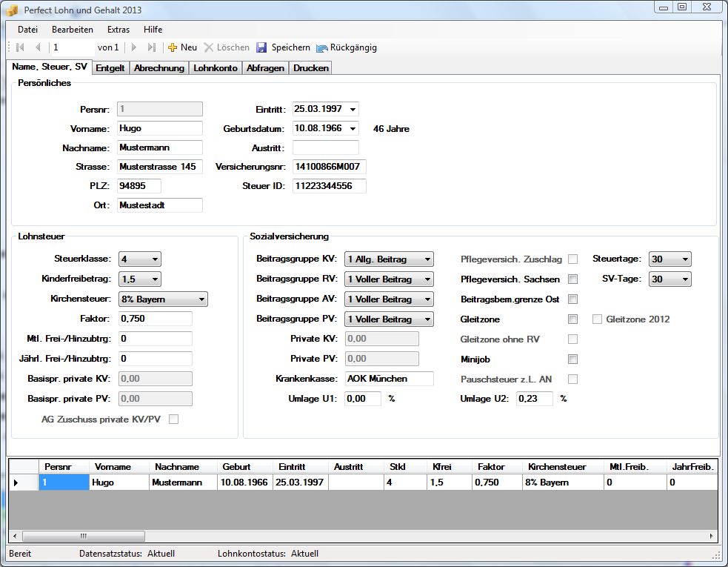
Task: Toggle Pflegeversich. Zuschlag checkbox
Action: pos(573,259)
